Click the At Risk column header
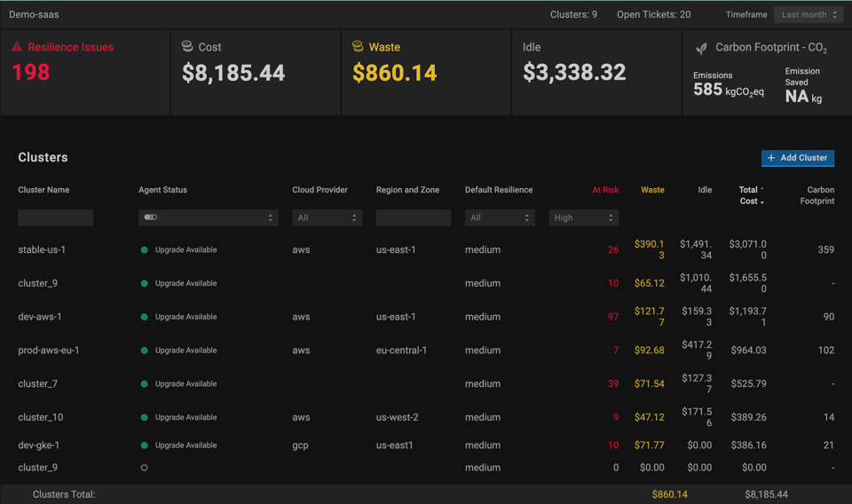This screenshot has width=852, height=504. tap(605, 190)
